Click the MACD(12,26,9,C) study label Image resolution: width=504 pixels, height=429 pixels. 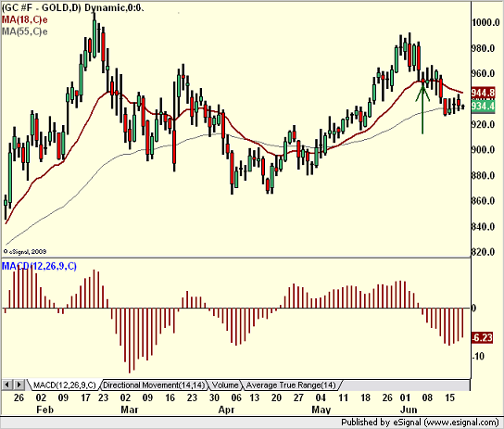click(x=39, y=266)
